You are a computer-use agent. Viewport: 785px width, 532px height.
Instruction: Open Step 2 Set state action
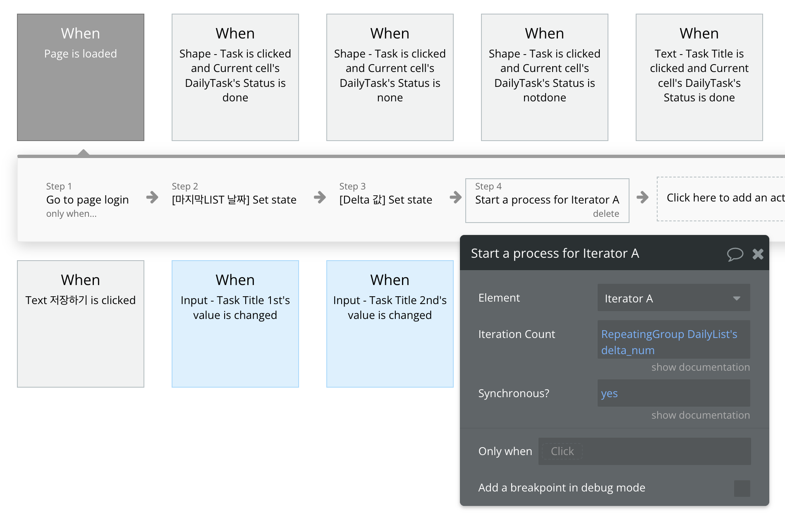234,200
